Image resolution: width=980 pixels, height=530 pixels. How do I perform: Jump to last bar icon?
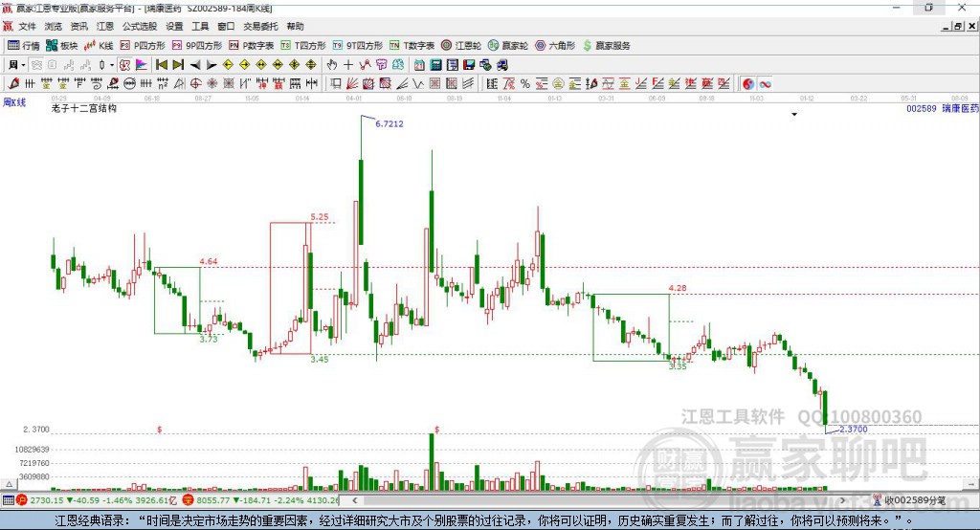coord(178,65)
